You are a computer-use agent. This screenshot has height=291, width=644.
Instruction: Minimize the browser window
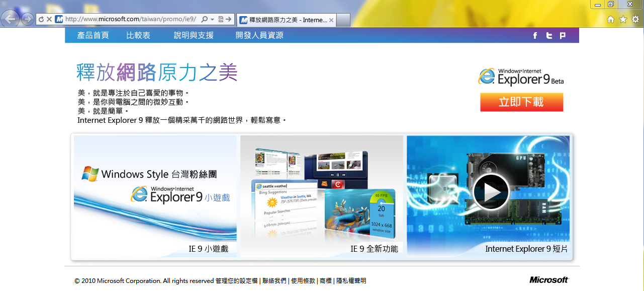pyautogui.click(x=598, y=5)
